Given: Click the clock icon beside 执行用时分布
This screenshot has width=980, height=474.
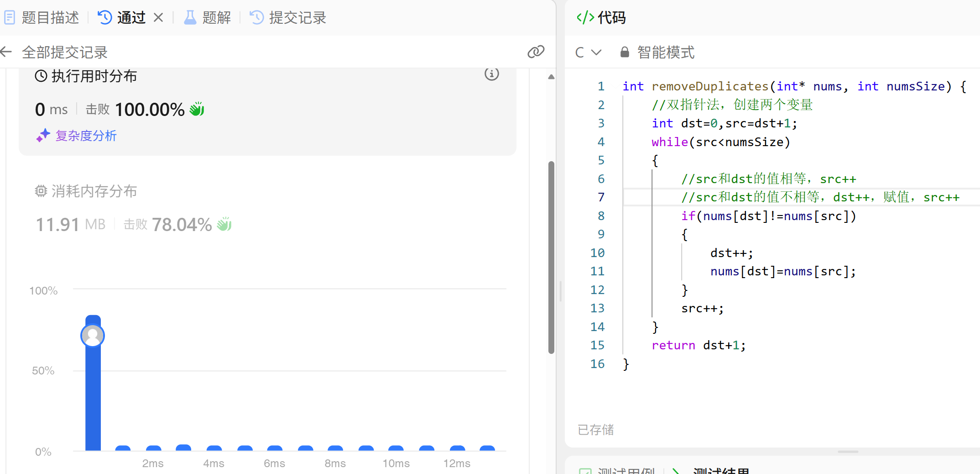Looking at the screenshot, I should coord(41,76).
